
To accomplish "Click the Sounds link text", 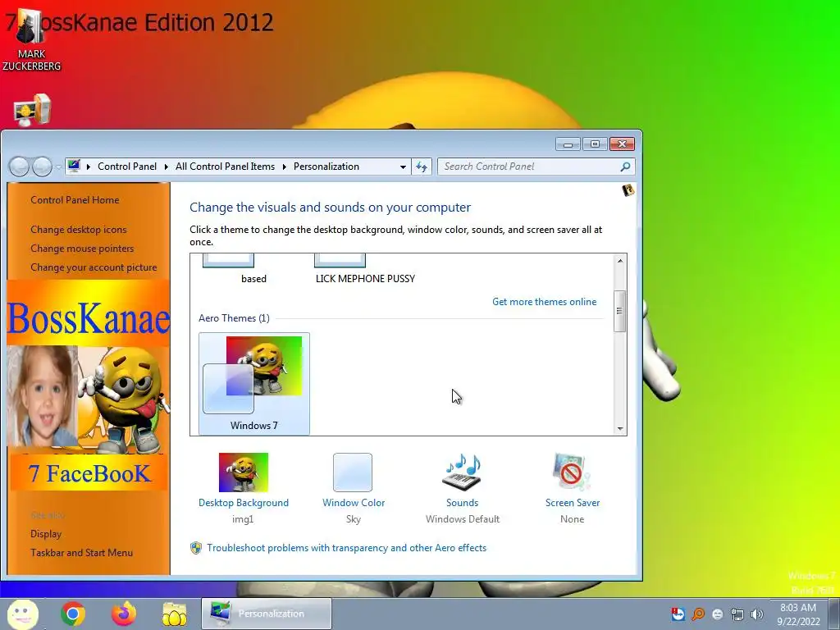I will point(463,503).
